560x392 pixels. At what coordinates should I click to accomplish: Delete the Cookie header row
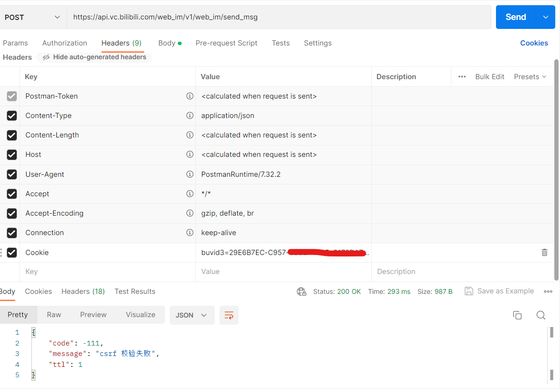point(544,252)
